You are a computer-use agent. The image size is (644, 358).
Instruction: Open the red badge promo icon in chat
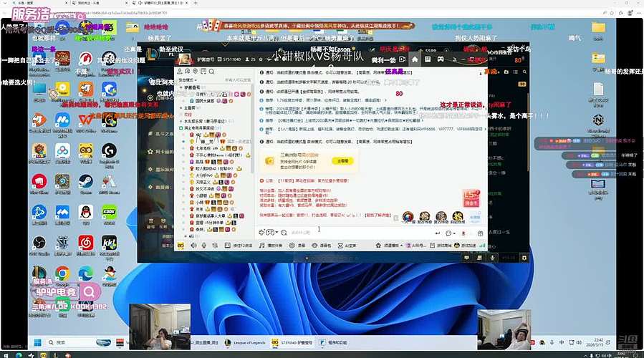(x=471, y=198)
